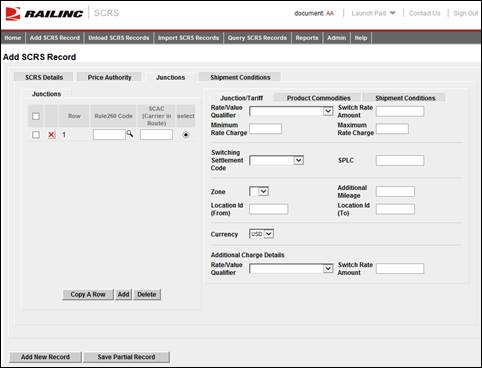Screen dimensions: 482x368
Task: Switch to the Price Authority tab
Action: tap(109, 77)
